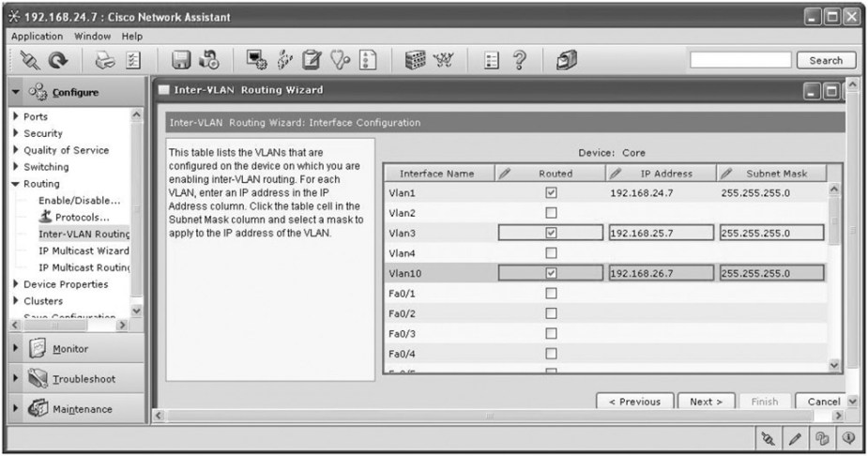Open the Topology view toolbar icon
Viewport: 868px width, 456px height.
click(x=438, y=60)
